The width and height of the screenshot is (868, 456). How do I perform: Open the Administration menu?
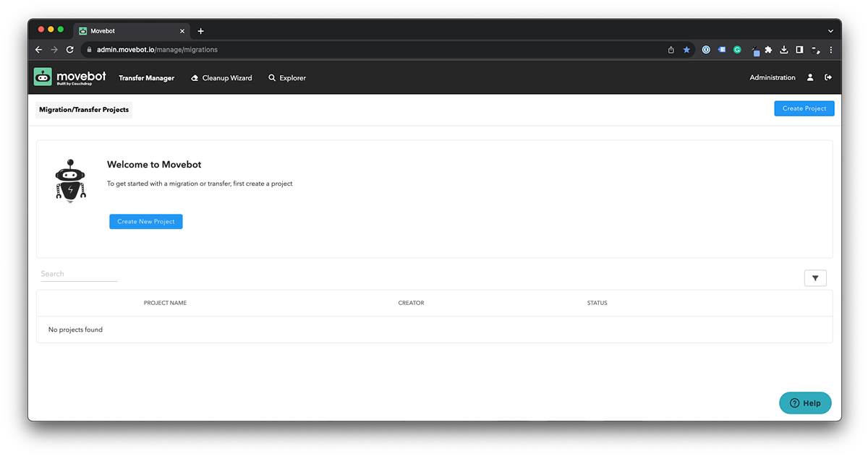(x=772, y=77)
